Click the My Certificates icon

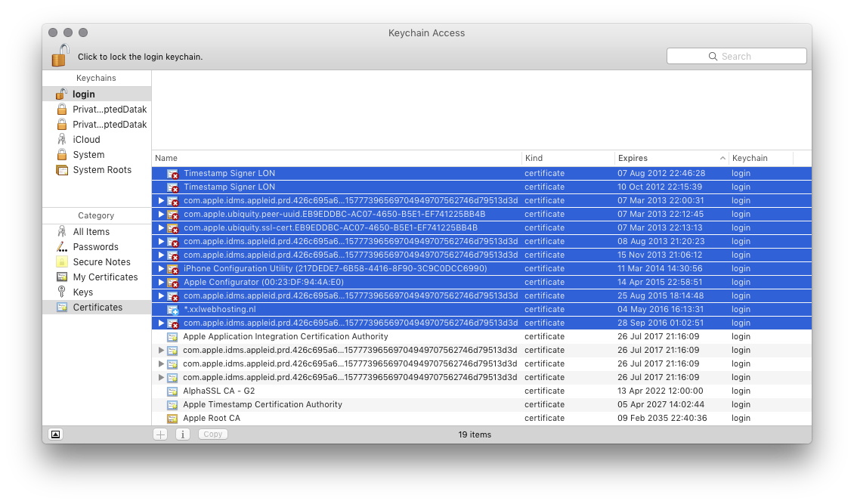(62, 277)
